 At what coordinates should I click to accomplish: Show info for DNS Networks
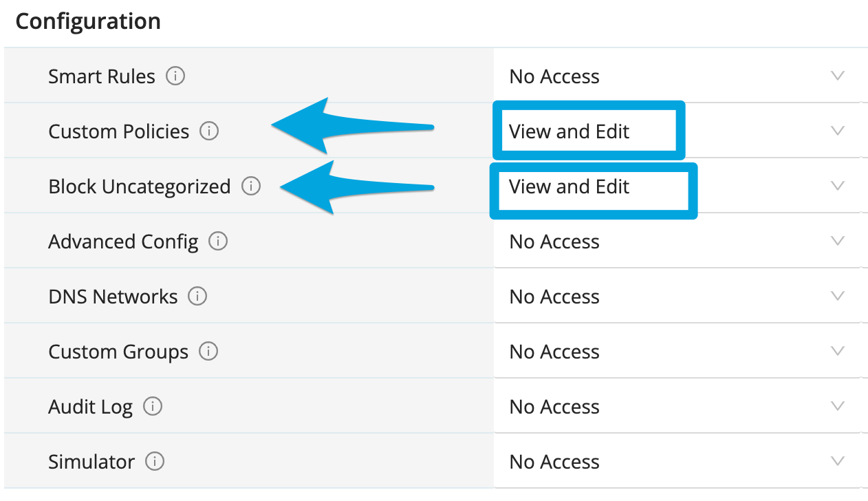point(197,297)
